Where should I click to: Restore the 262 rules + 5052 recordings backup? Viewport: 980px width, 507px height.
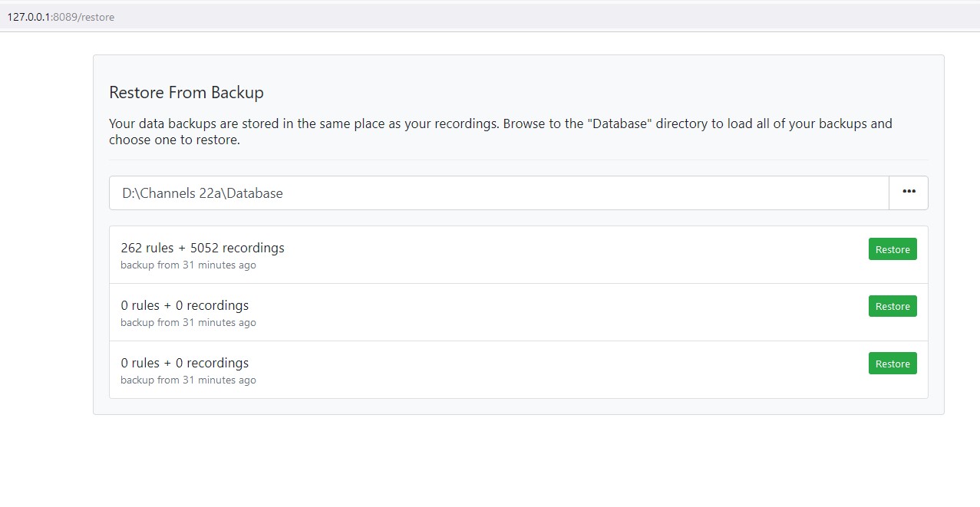pos(892,249)
